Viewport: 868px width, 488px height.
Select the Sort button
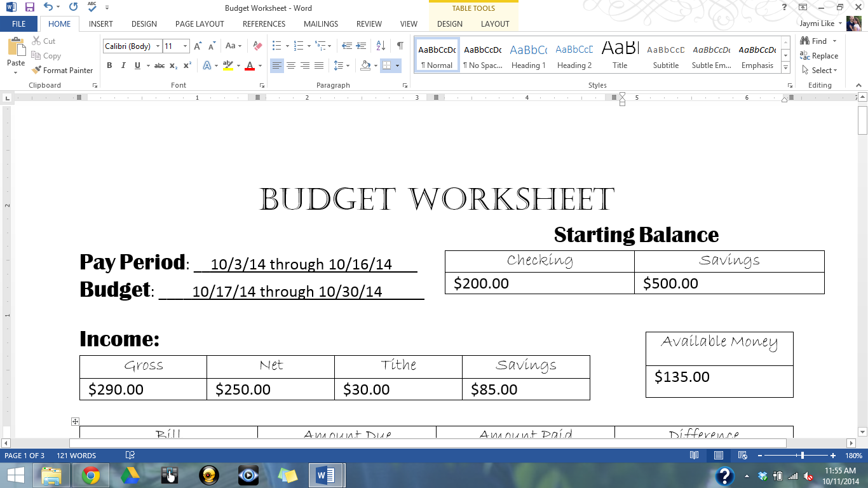380,45
